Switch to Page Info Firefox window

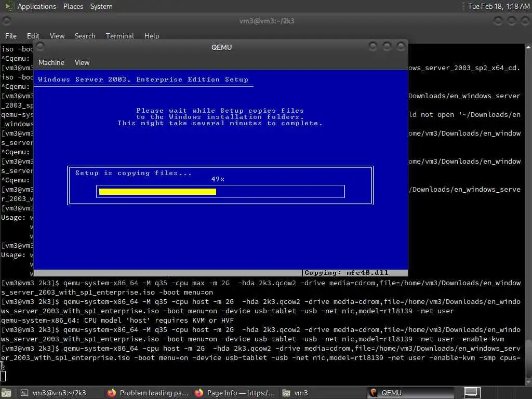click(x=235, y=393)
